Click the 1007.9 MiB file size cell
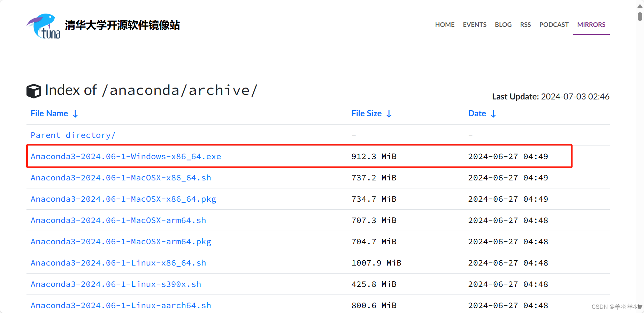The width and height of the screenshot is (644, 313). [376, 263]
